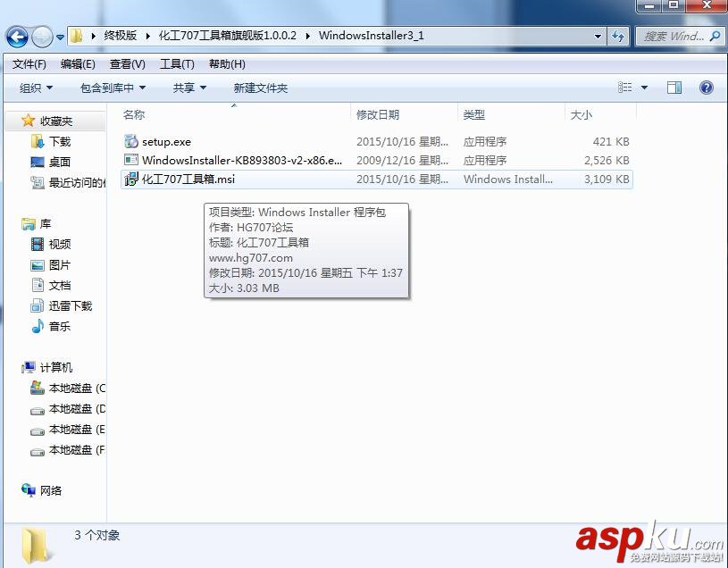Select WindowsInstaller3_1 breadcrumb segment
The width and height of the screenshot is (728, 568).
[371, 36]
